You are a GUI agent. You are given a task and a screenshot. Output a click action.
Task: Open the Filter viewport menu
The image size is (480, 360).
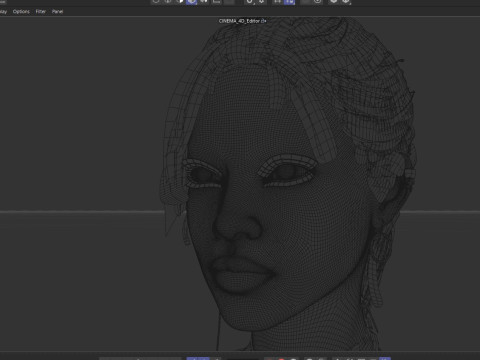tap(41, 12)
